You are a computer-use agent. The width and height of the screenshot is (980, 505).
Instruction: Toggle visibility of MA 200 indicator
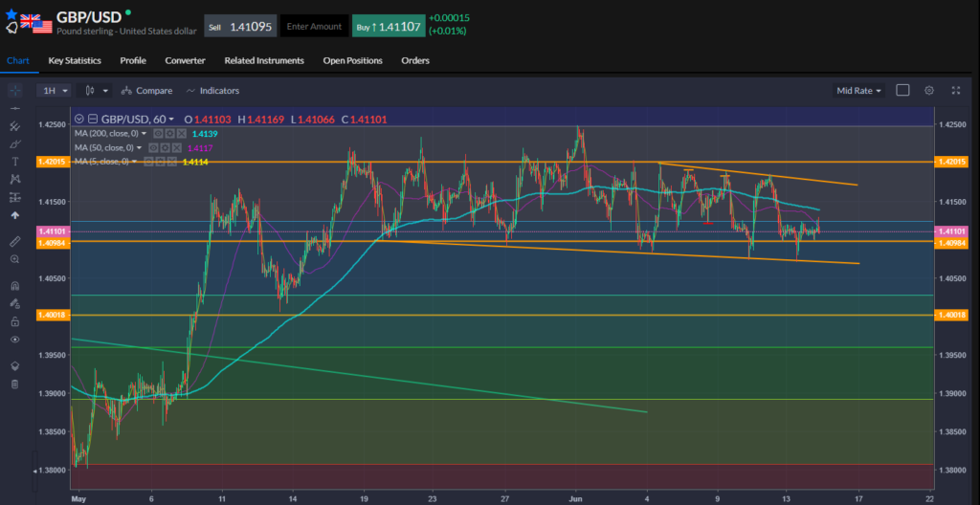click(x=159, y=134)
